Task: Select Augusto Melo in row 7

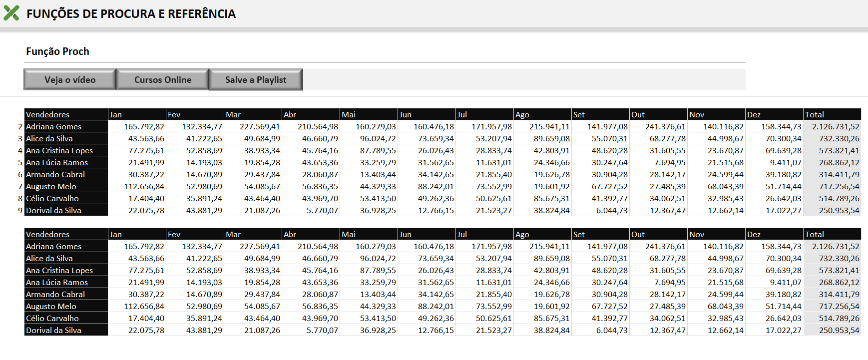Action: pos(66,186)
